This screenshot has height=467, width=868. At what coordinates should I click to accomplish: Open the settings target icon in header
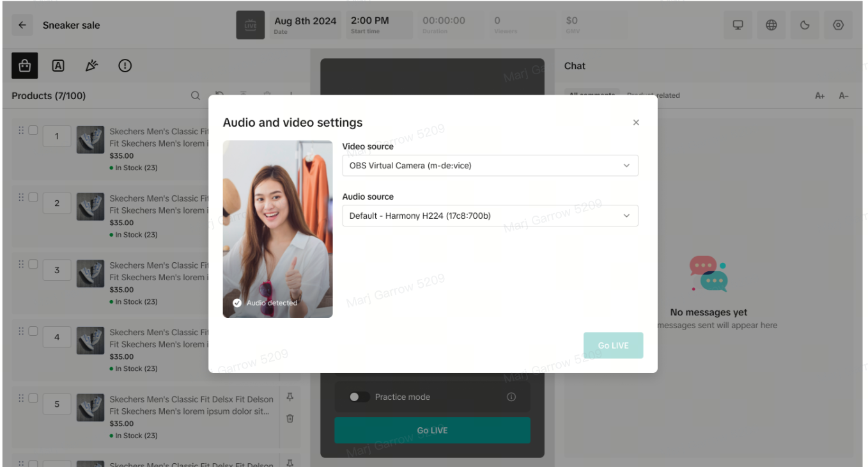coord(838,26)
